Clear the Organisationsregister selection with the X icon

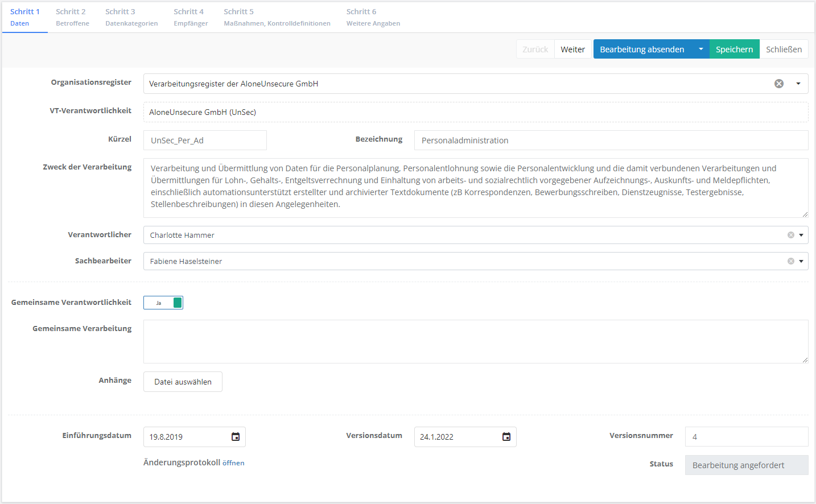(x=779, y=84)
